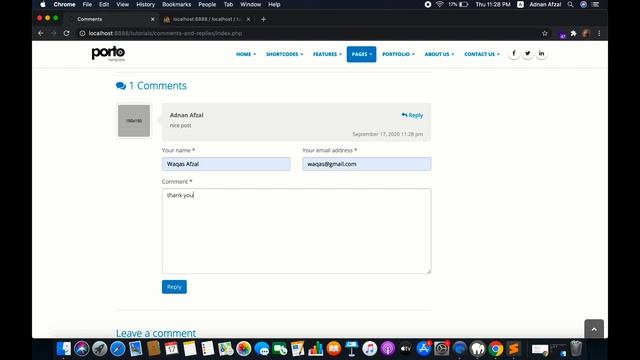
Task: Open Finder from the dock
Action: tap(64, 349)
